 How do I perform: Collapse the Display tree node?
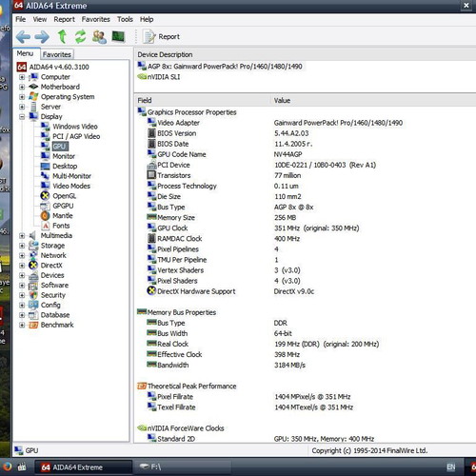coord(22,117)
